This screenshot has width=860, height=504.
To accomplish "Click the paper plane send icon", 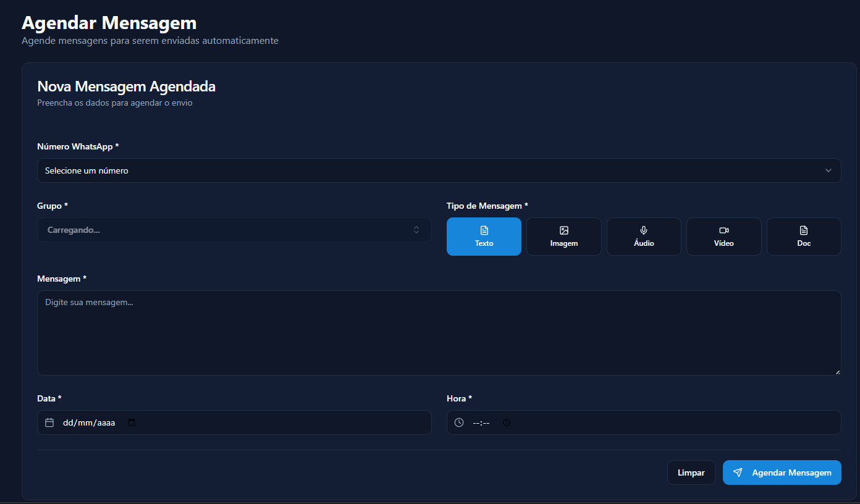I will coord(738,472).
